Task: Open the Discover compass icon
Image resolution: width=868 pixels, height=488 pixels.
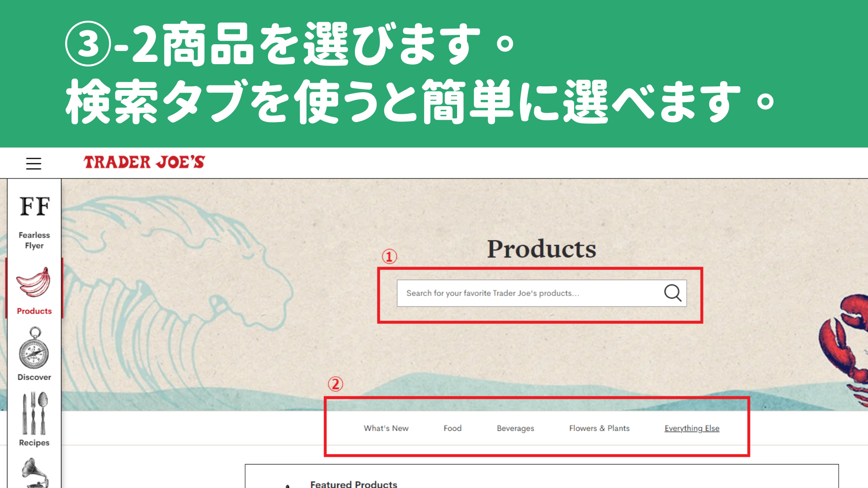Action: point(34,348)
